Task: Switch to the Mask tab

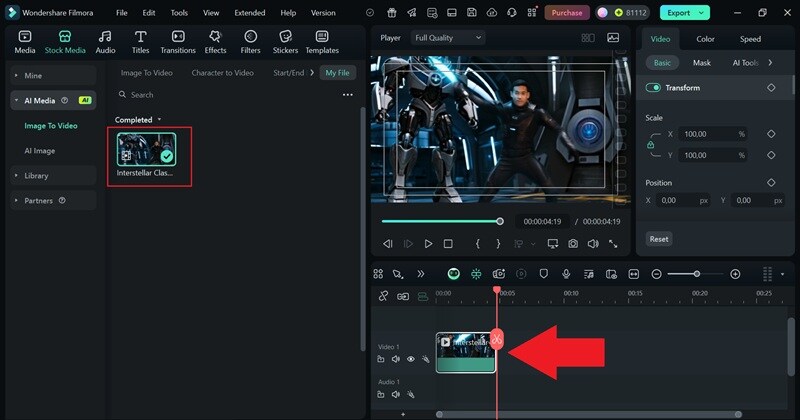Action: (x=702, y=63)
